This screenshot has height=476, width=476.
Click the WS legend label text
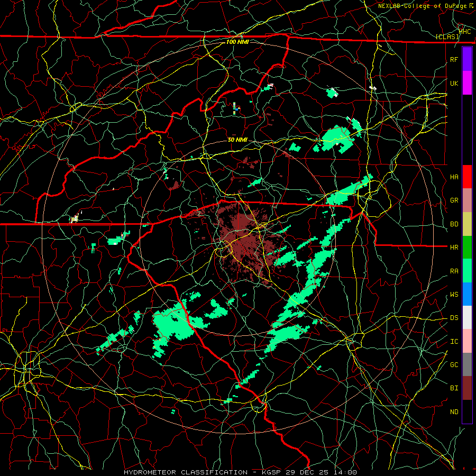[x=454, y=295]
